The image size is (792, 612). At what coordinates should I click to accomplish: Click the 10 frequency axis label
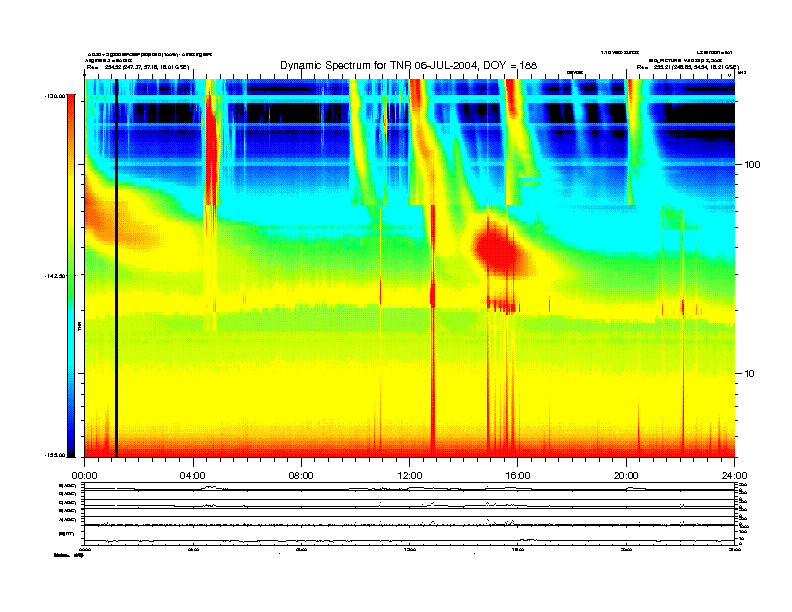(750, 374)
